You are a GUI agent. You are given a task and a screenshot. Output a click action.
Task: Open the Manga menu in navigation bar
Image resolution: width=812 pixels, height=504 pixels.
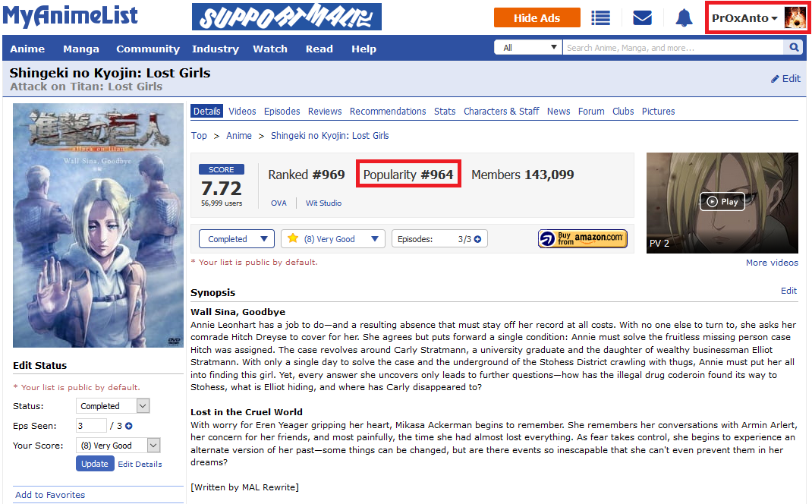[80, 49]
